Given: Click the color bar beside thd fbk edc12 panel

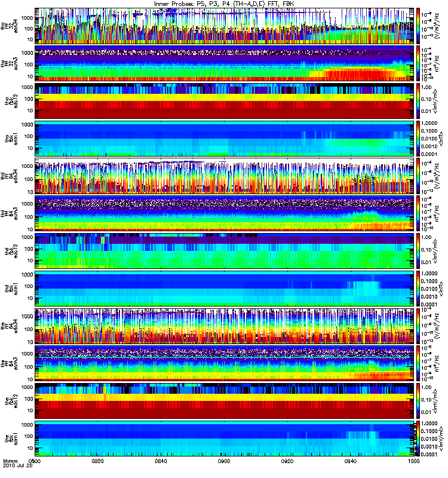Looking at the screenshot, I should pos(418,251).
